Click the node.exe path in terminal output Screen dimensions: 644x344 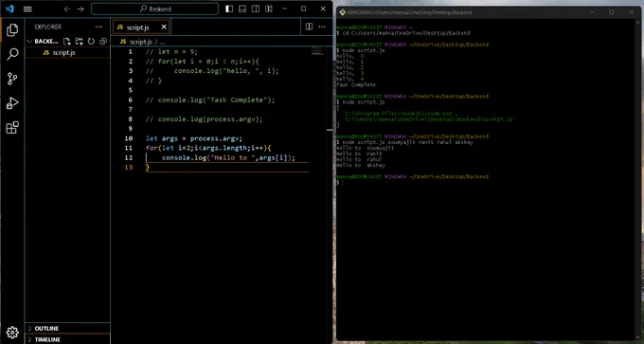pos(401,114)
